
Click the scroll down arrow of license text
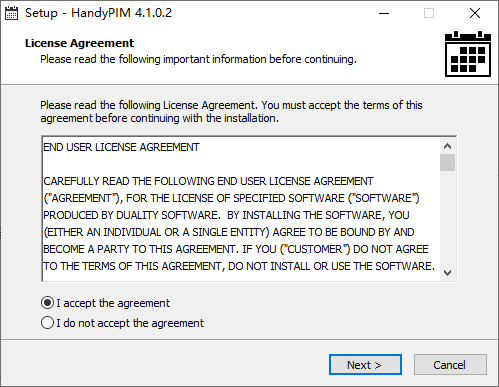pyautogui.click(x=448, y=272)
